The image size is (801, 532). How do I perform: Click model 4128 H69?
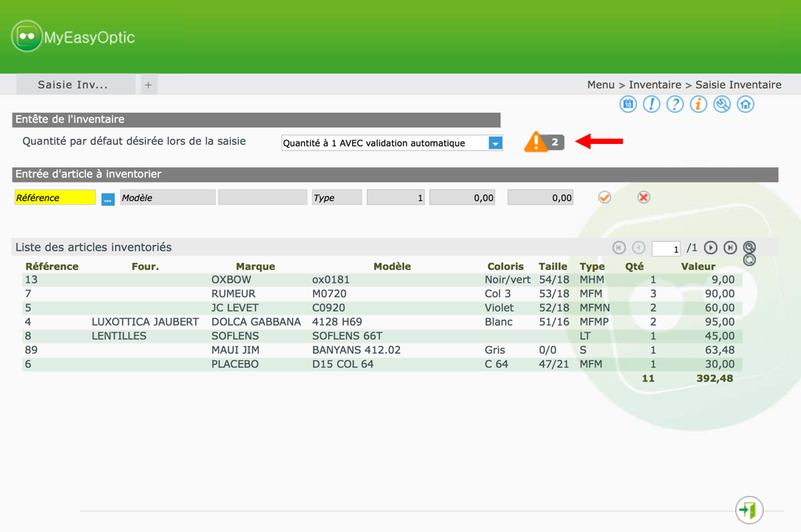point(337,322)
